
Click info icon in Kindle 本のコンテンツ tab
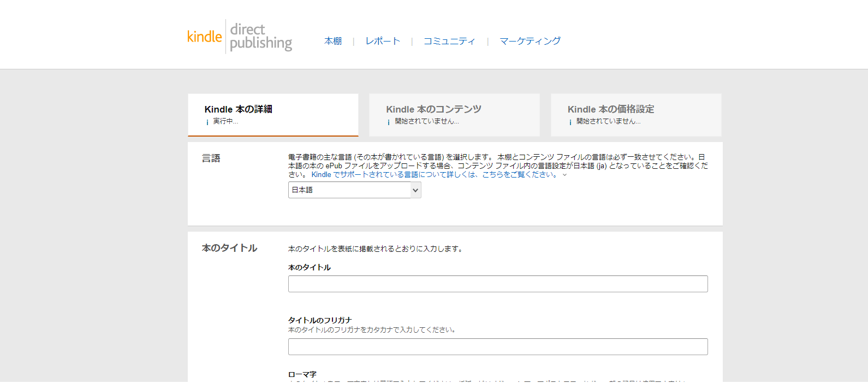tap(389, 122)
